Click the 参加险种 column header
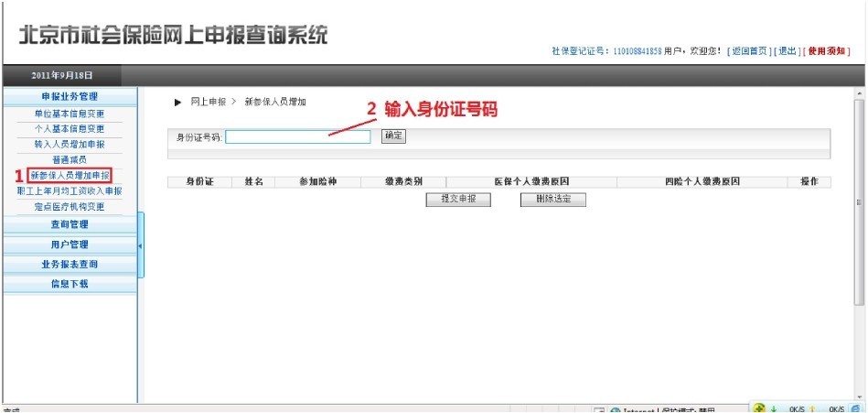Viewport: 868px width, 413px height. (317, 182)
